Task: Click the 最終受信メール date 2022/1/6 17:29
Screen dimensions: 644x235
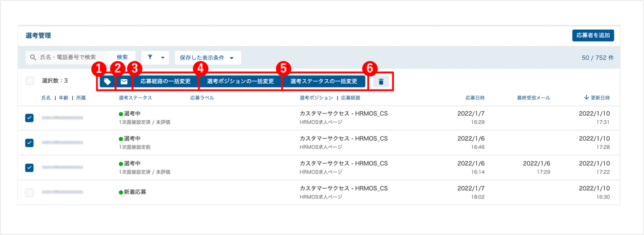Action: pyautogui.click(x=537, y=167)
